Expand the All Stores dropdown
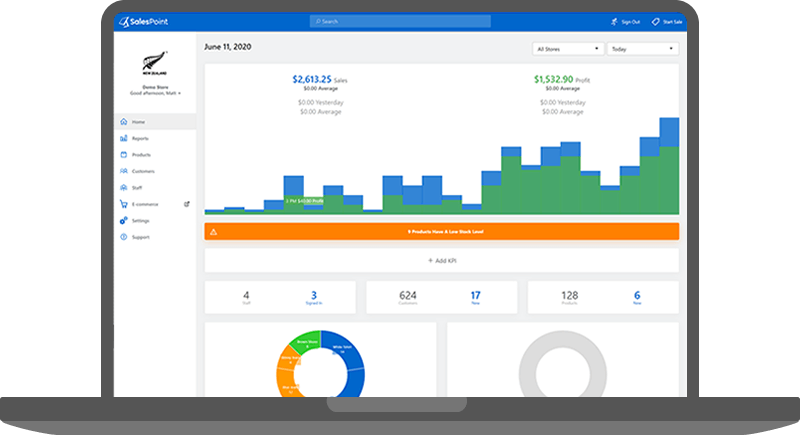Screen dimensions: 800x435 point(568,48)
